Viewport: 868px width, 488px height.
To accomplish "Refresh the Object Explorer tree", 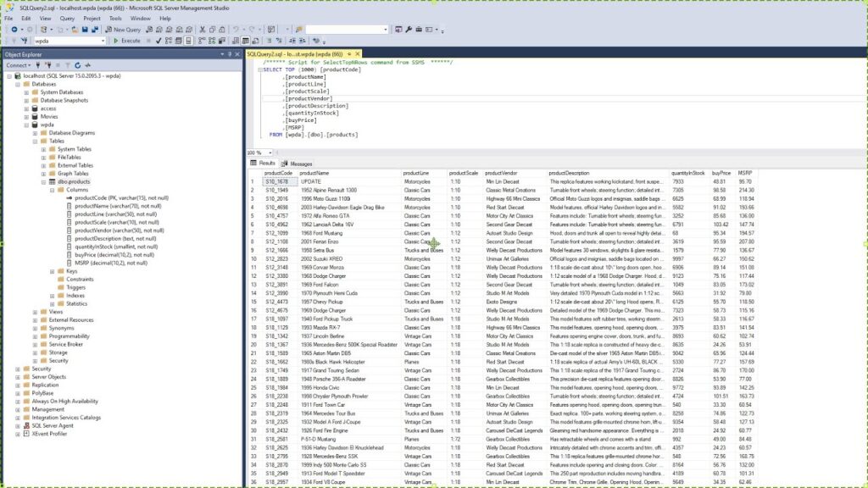I will coord(77,65).
